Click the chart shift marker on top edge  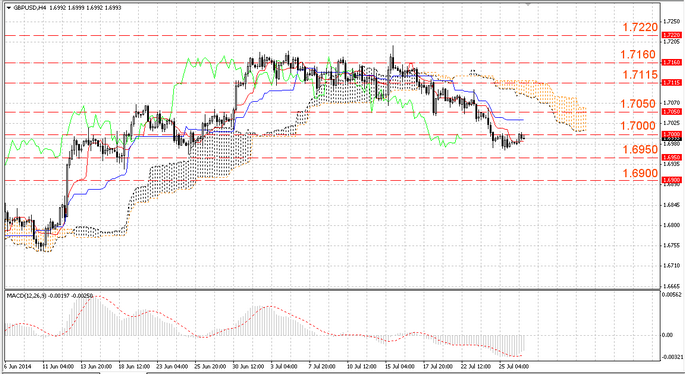pyautogui.click(x=528, y=4)
